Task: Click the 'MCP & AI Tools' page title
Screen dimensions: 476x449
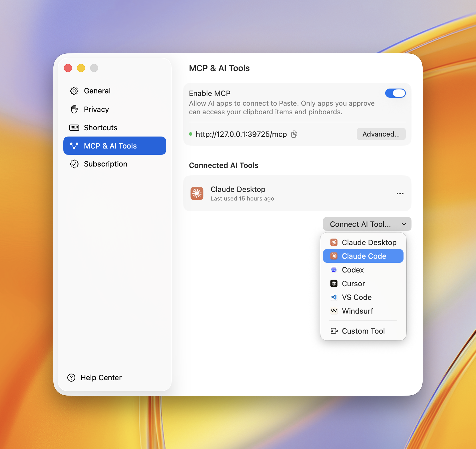Action: [x=219, y=68]
